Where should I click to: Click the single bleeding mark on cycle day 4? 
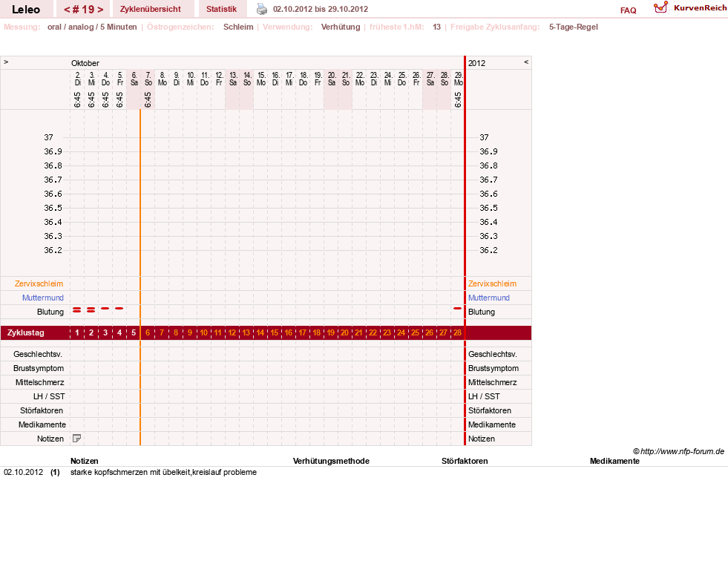pyautogui.click(x=119, y=308)
